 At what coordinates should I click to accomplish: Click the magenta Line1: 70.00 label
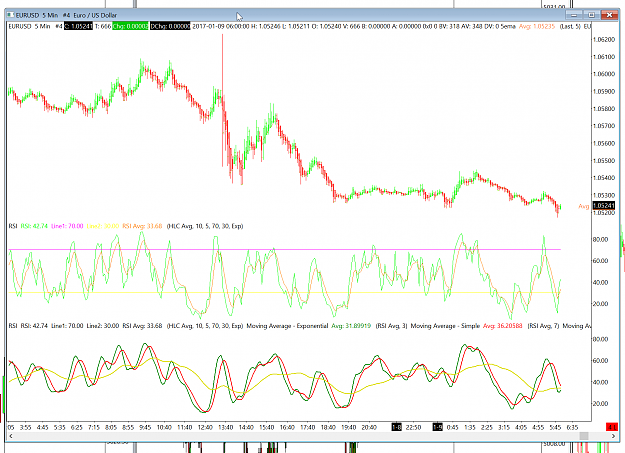67,226
